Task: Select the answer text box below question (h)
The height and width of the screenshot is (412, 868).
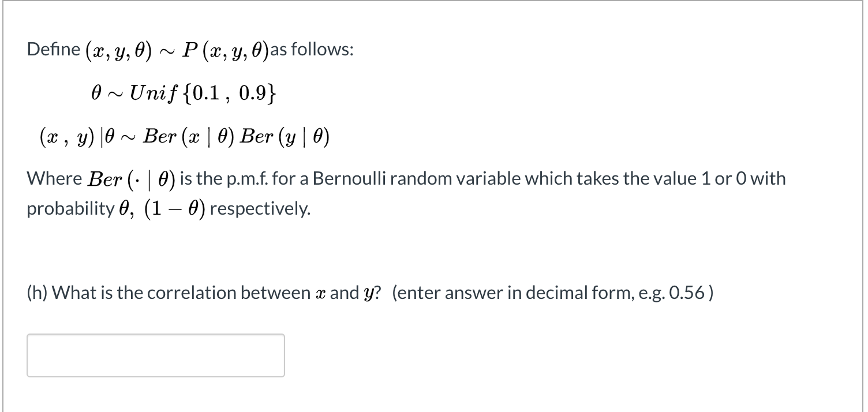Action: point(156,355)
